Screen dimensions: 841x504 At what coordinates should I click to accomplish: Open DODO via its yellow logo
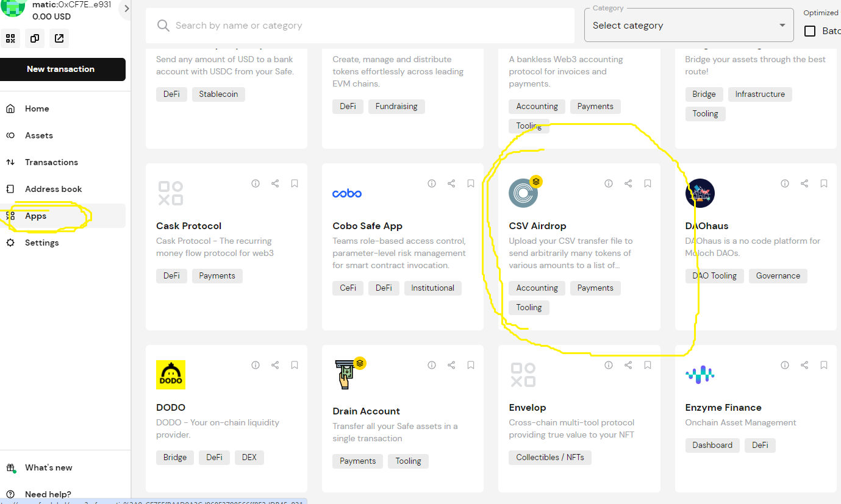[x=171, y=375]
